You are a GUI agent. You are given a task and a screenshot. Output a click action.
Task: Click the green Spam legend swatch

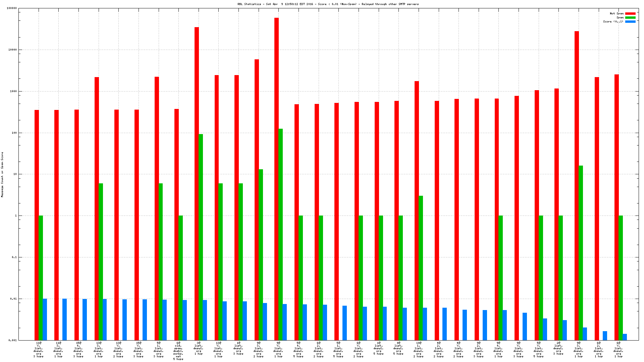(630, 18)
